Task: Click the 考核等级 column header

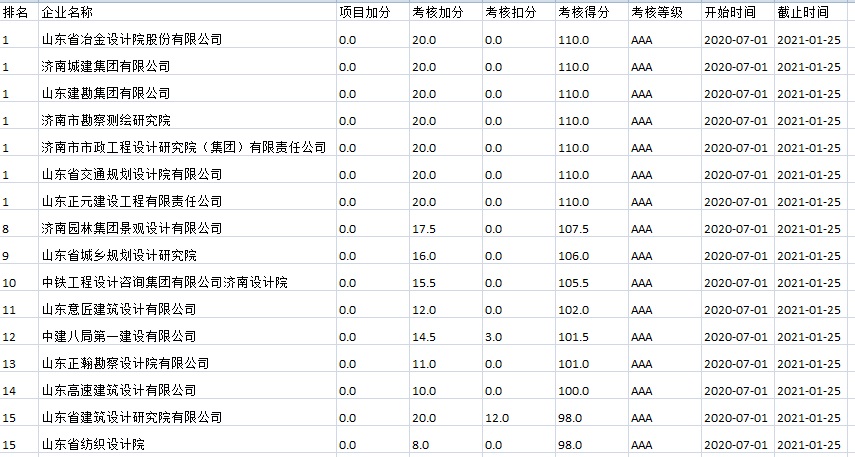Action: pyautogui.click(x=652, y=13)
